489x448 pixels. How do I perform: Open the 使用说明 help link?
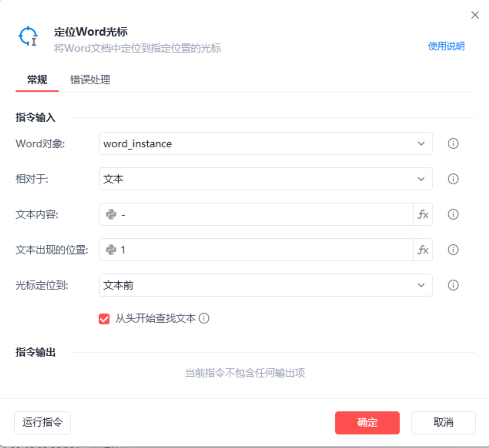coord(446,46)
